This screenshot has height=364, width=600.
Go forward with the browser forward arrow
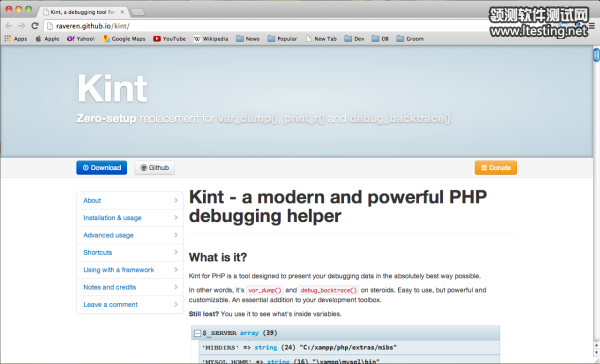point(22,26)
